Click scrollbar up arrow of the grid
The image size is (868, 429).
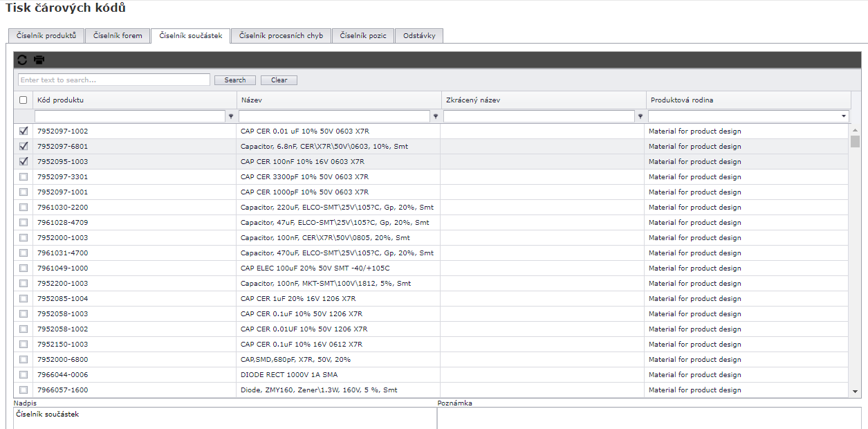pyautogui.click(x=856, y=130)
